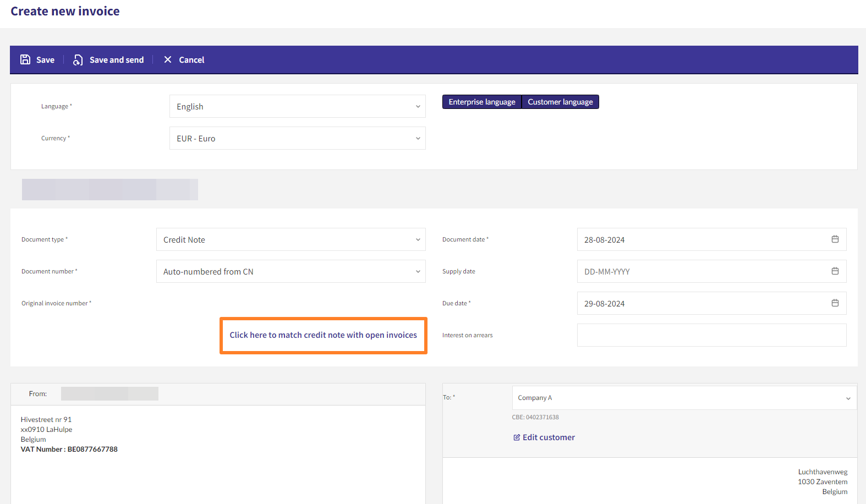The height and width of the screenshot is (504, 866).
Task: Click the Supply date field DD-MM-YYYY
Action: [x=711, y=271]
